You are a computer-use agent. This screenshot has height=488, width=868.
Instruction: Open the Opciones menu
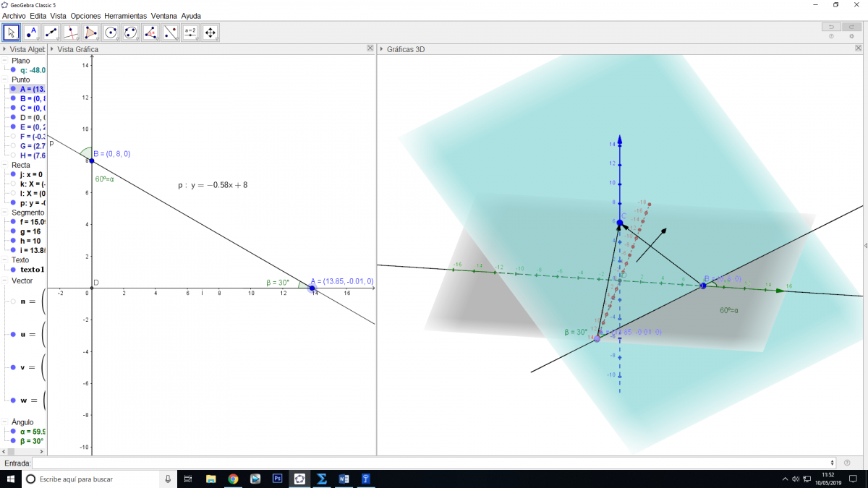click(85, 15)
